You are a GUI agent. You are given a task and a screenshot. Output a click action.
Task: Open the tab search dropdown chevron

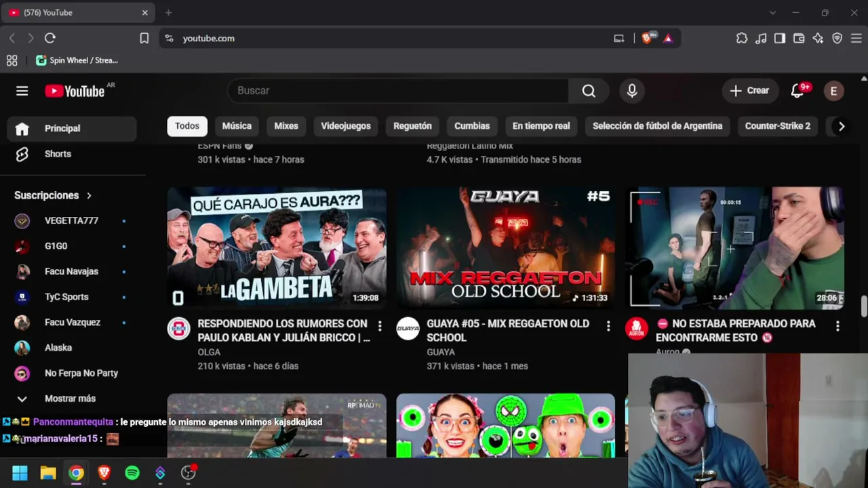coord(772,12)
